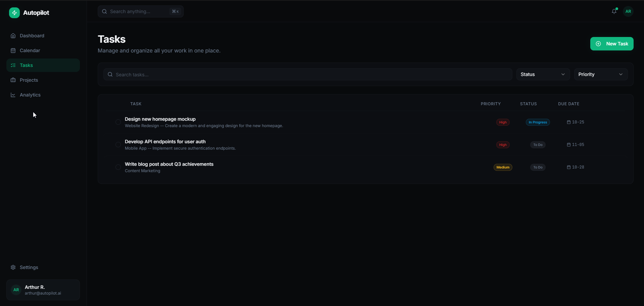Open the Status filter dropdown
The width and height of the screenshot is (644, 306).
543,74
